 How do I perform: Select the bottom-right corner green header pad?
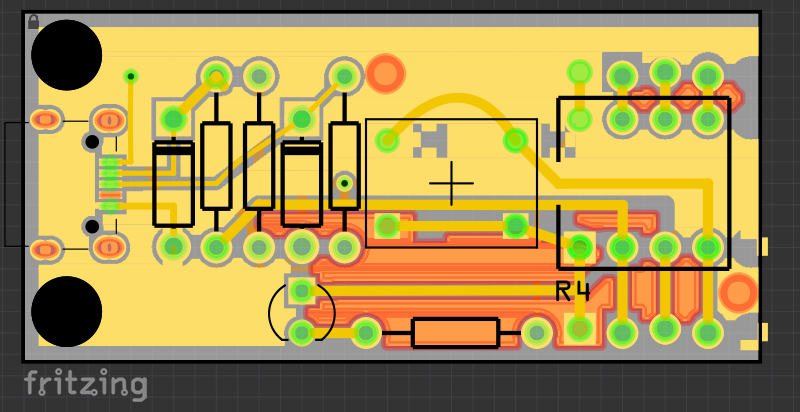708,331
